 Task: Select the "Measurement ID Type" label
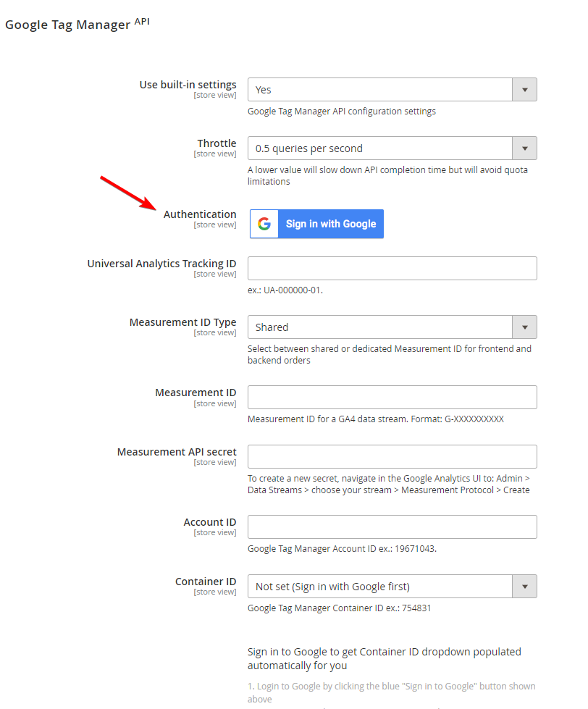click(182, 322)
